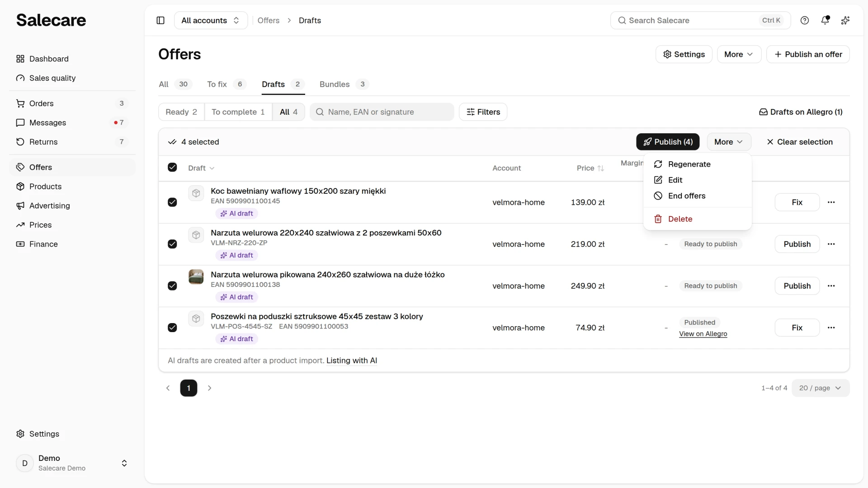The image size is (868, 488).
Task: Uncheck Narzuta welurowa 220x240 row checkbox
Action: (172, 244)
